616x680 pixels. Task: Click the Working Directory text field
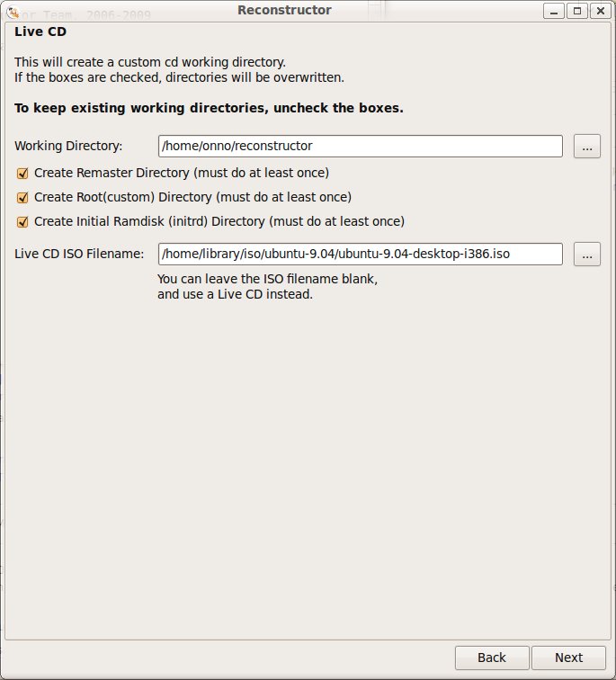(361, 146)
